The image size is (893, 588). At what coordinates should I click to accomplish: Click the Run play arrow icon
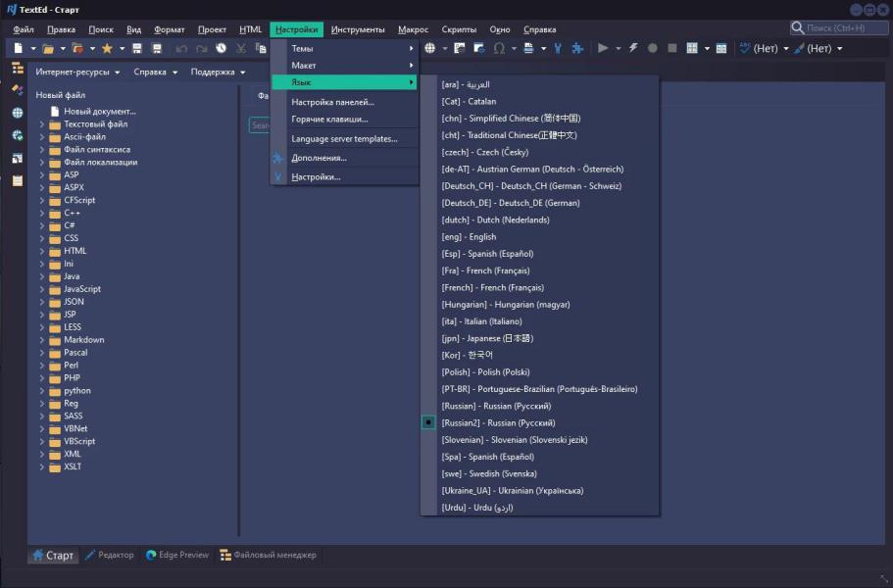pos(603,48)
